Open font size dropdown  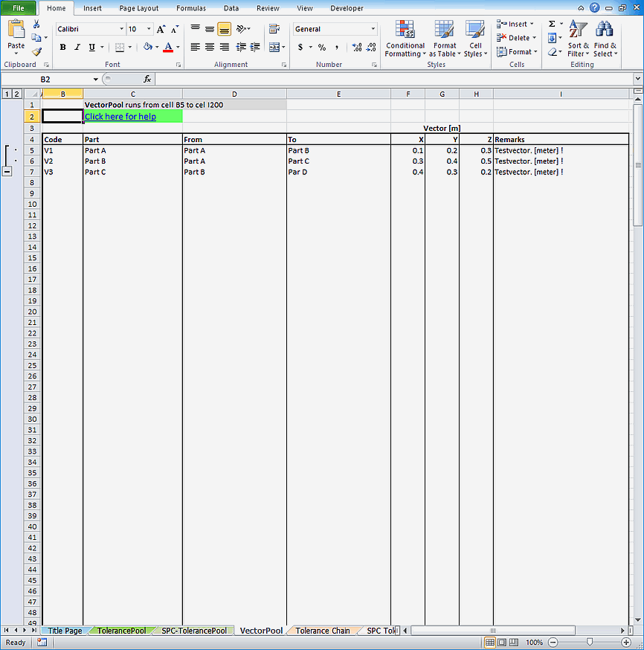click(149, 29)
